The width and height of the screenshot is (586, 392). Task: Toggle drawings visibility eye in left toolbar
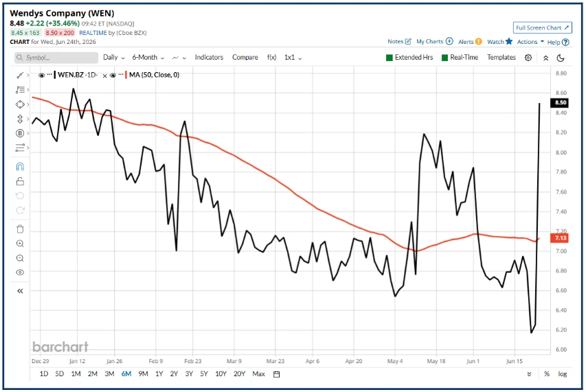(x=20, y=273)
